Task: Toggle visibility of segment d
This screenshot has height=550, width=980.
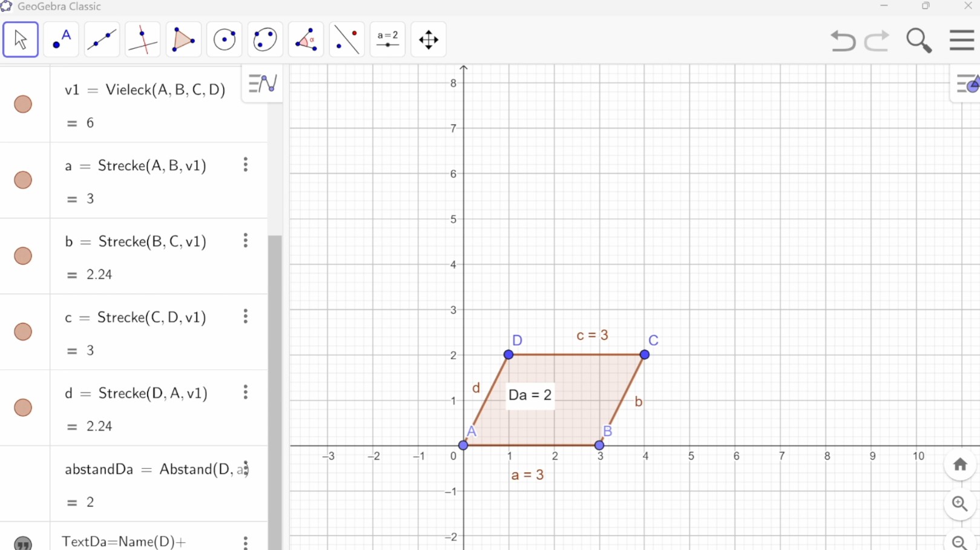Action: point(23,408)
